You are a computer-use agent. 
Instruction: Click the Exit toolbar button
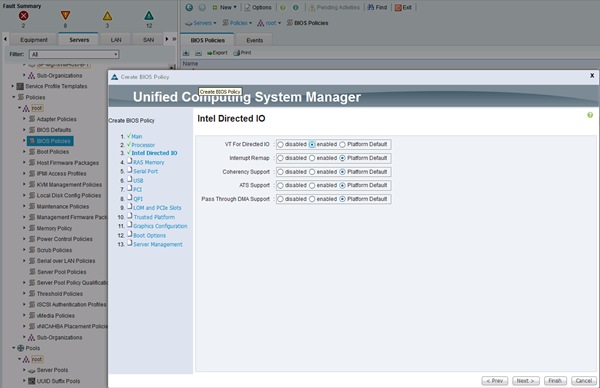point(403,7)
